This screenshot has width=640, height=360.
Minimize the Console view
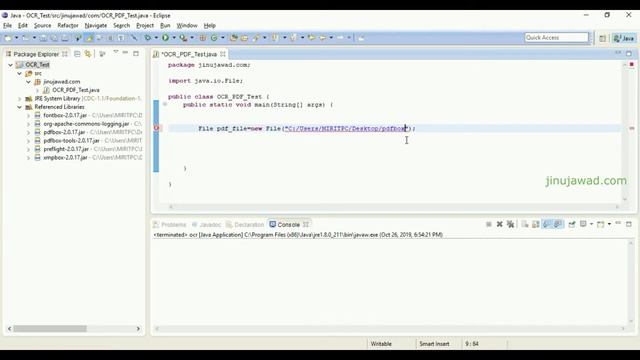click(618, 223)
